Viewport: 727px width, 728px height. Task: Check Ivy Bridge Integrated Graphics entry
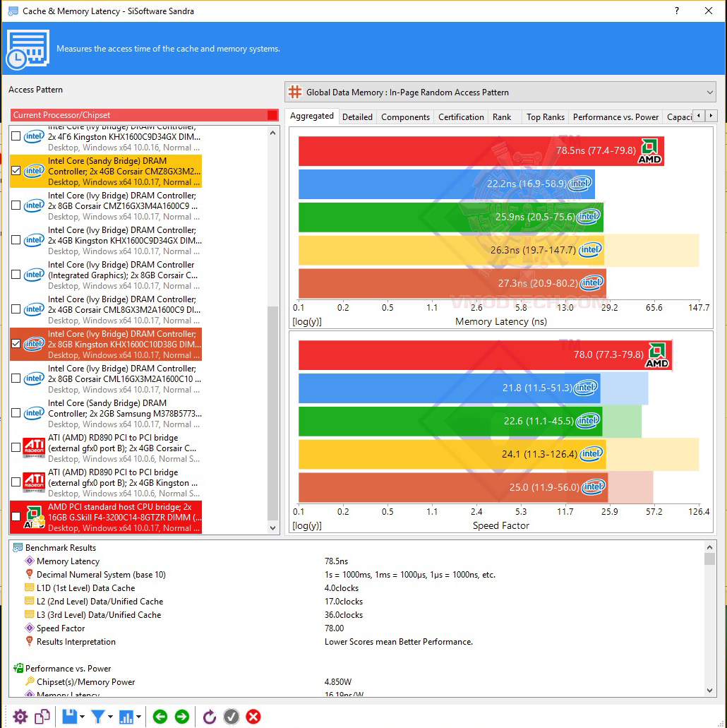(x=16, y=275)
